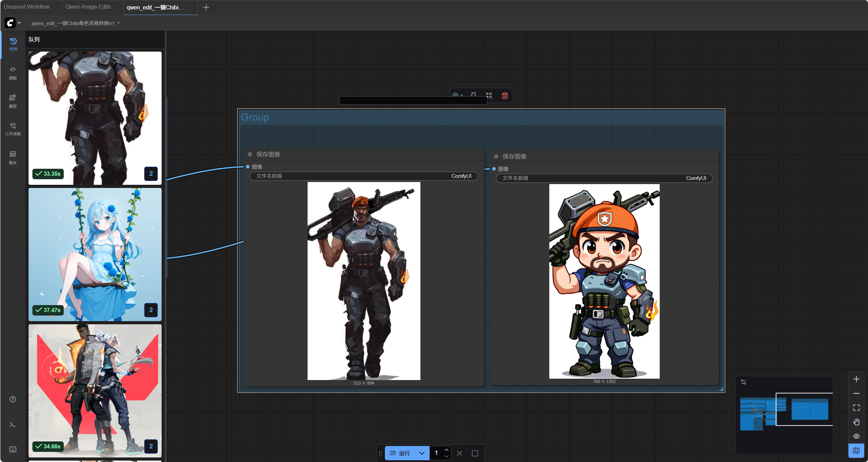868x462 pixels.
Task: Toggle the minimap display button
Action: (856, 450)
